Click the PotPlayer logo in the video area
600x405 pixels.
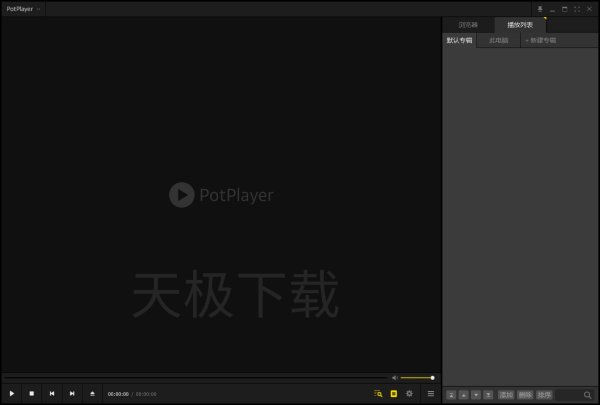(221, 195)
